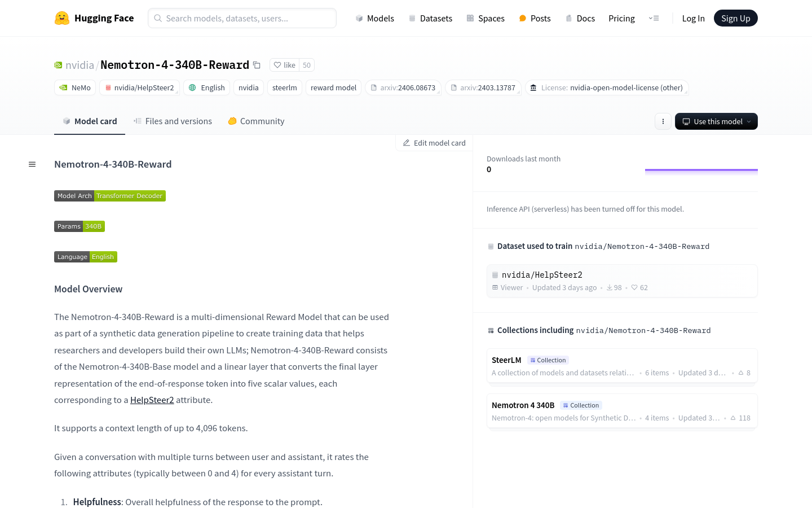
Task: Open the three-dot more options menu
Action: coord(663,121)
